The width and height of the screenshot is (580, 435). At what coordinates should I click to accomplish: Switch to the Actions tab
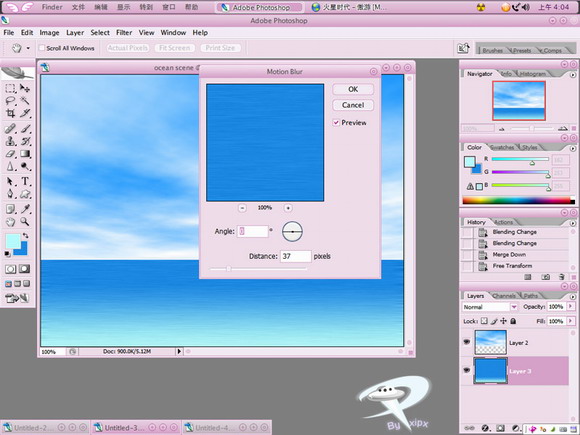[x=503, y=222]
